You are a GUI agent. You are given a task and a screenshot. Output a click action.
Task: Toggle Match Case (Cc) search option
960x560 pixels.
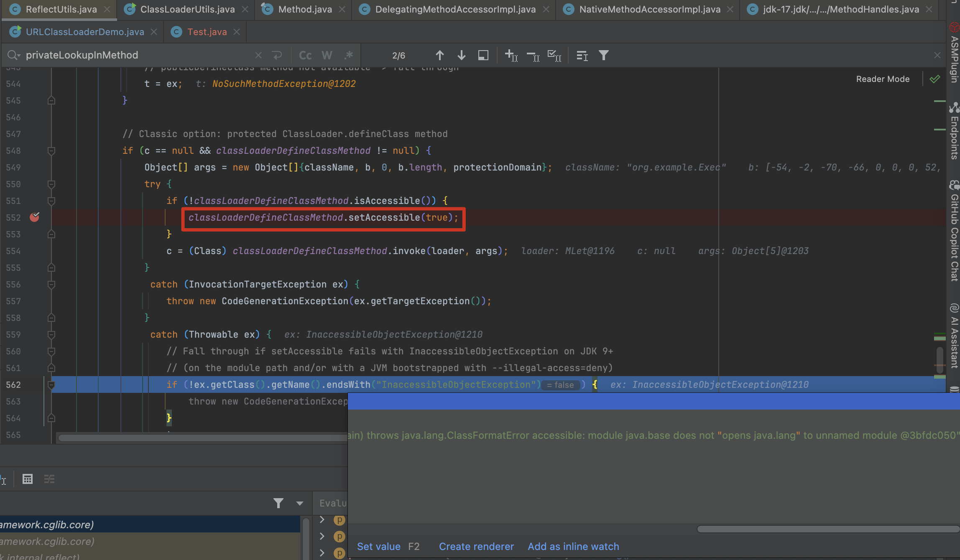(305, 55)
